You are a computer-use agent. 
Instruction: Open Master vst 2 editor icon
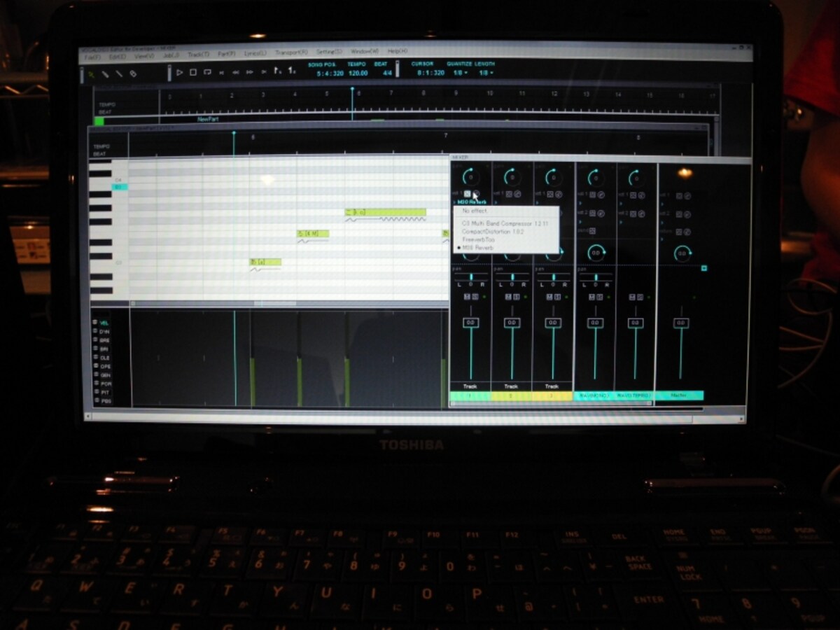click(687, 214)
